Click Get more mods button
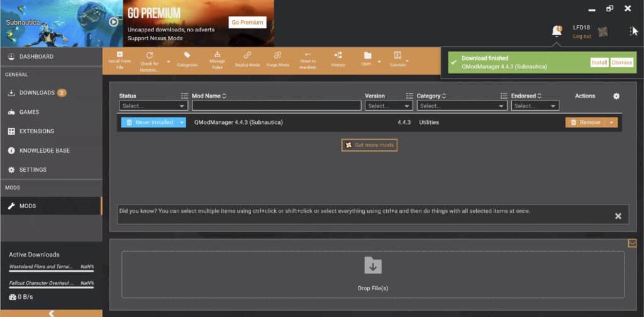 [x=369, y=145]
